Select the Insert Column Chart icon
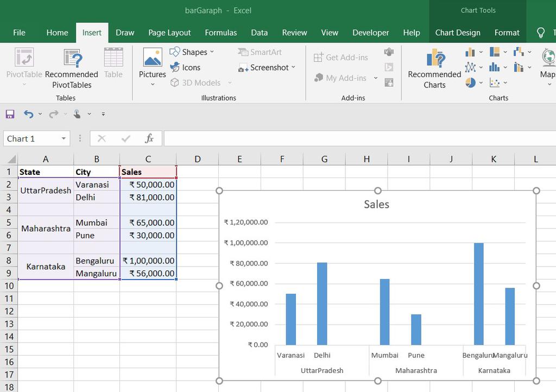This screenshot has width=556, height=392. [470, 52]
